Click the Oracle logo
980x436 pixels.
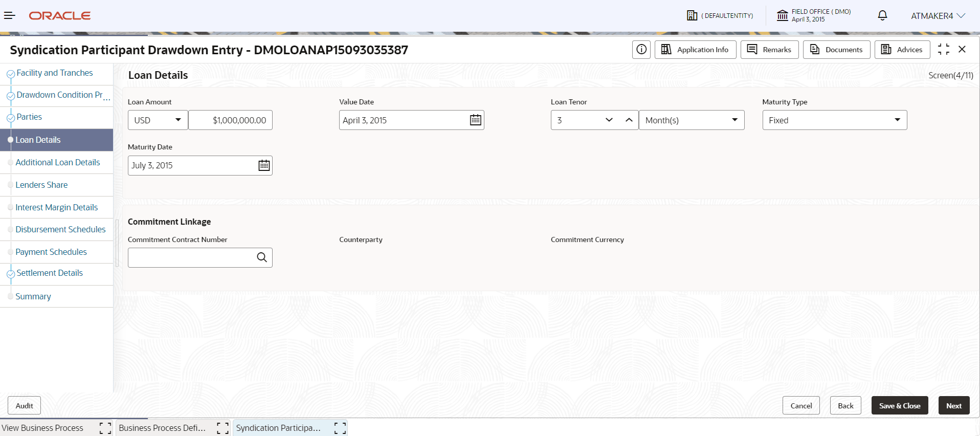coord(60,16)
